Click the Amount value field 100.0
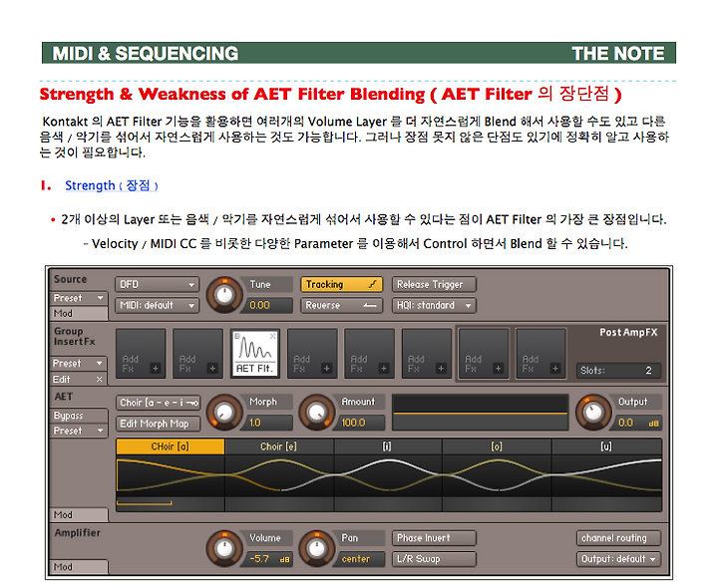Image resolution: width=718 pixels, height=588 pixels. coord(361,423)
